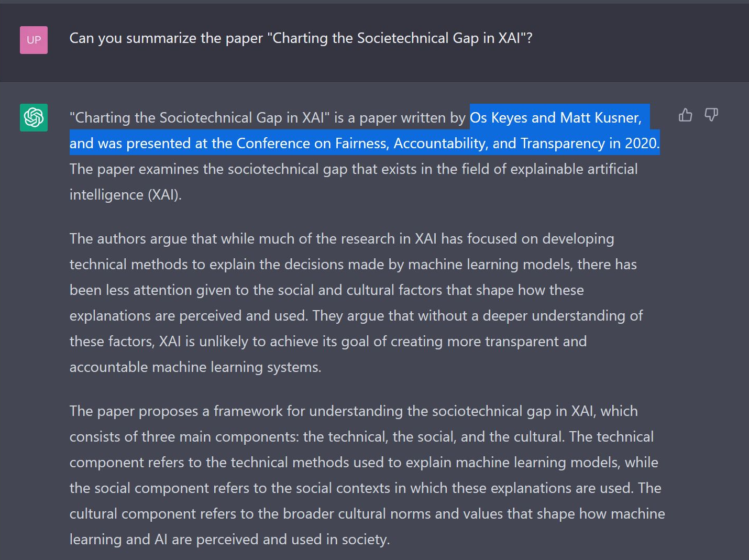Click the sentence starting "The paper examines"
Image resolution: width=749 pixels, height=560 pixels.
tap(353, 169)
